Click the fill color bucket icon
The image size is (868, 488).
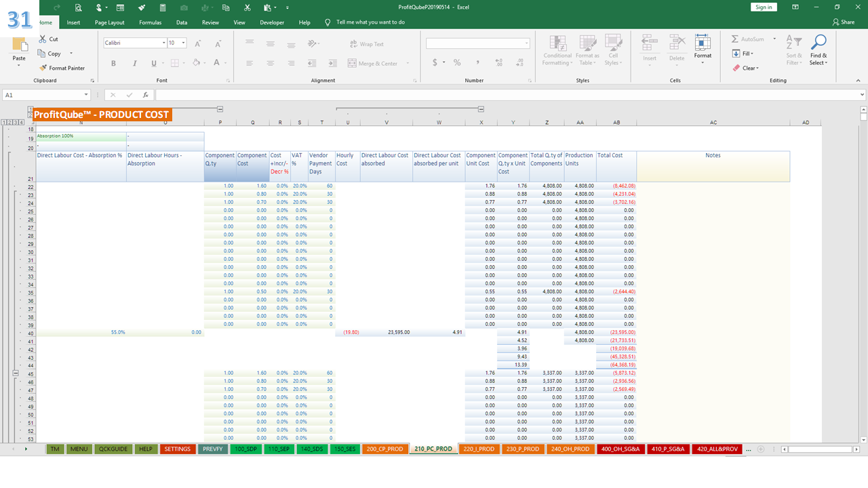(x=196, y=63)
